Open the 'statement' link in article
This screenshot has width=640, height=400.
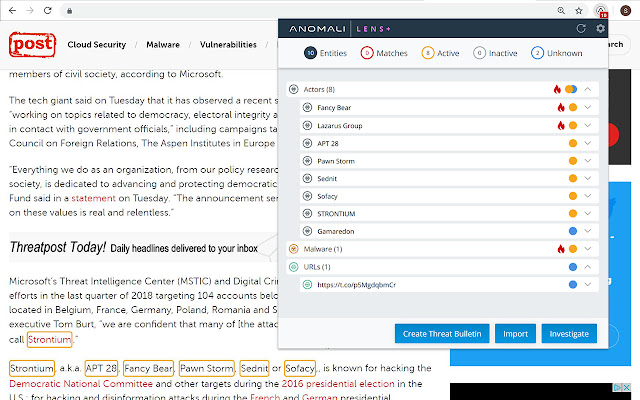pos(93,198)
